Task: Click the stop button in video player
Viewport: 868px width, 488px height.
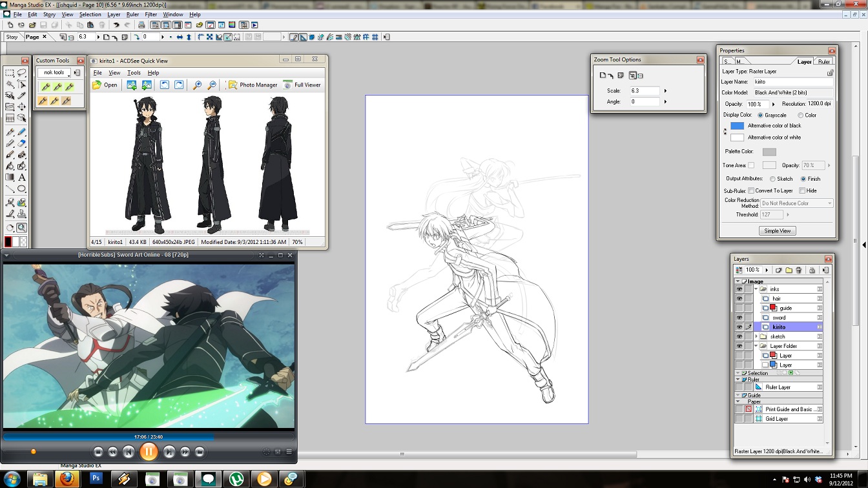Action: coord(98,452)
